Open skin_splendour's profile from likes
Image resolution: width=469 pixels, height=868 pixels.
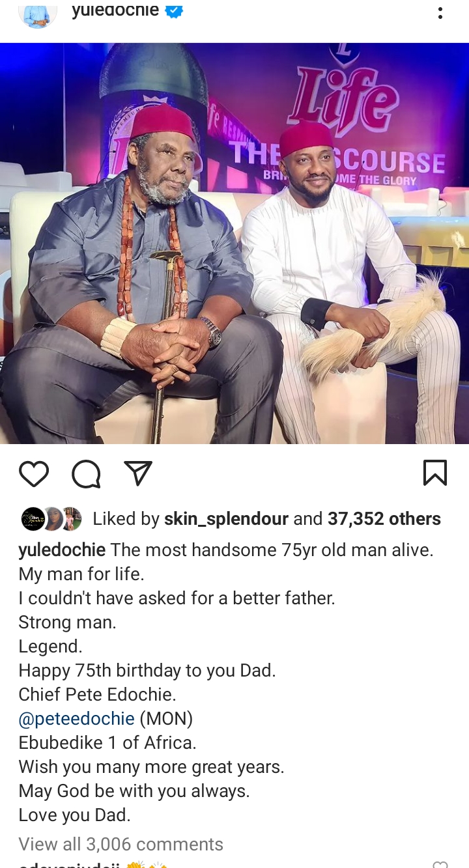[226, 519]
